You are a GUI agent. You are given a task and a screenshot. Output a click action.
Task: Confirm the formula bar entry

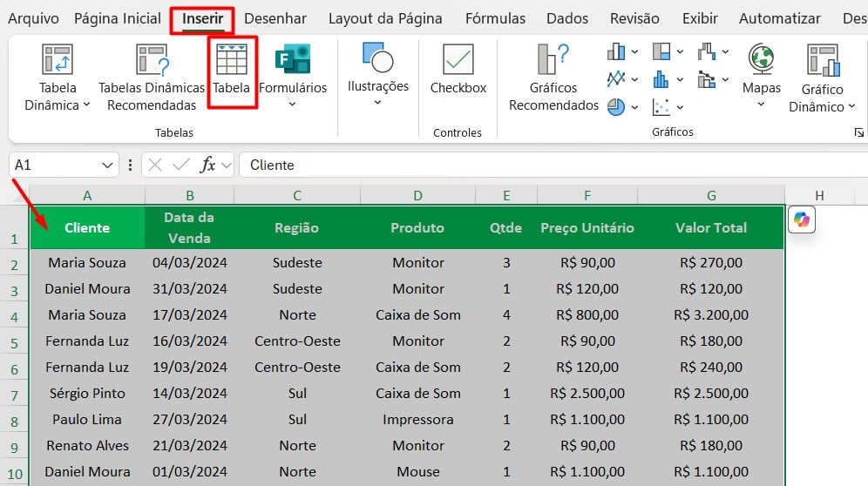(181, 165)
